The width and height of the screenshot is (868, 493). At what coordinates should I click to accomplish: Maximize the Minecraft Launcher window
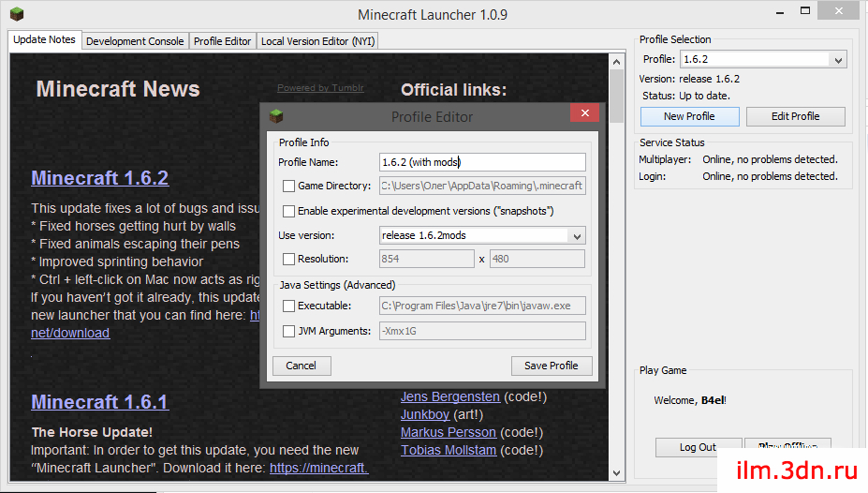[x=805, y=10]
